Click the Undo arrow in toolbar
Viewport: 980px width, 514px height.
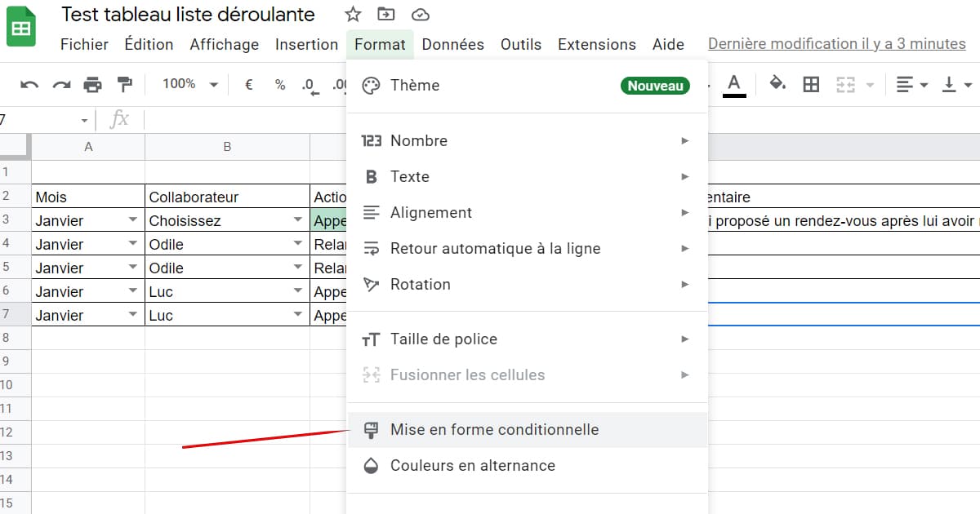29,84
